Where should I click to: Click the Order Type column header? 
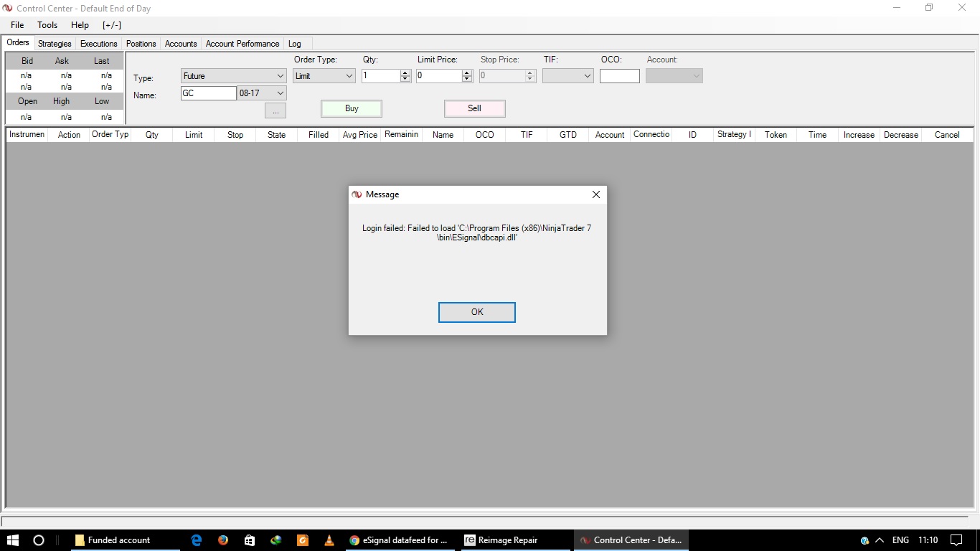click(110, 135)
